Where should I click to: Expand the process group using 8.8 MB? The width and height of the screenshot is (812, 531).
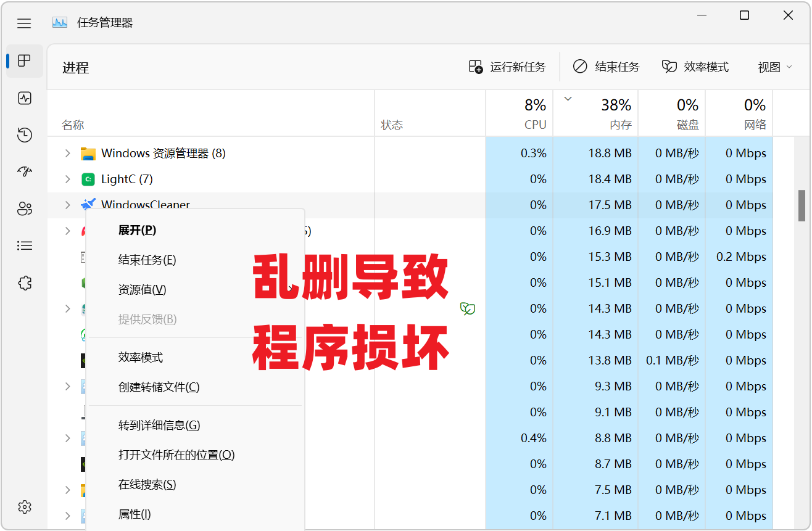point(68,438)
